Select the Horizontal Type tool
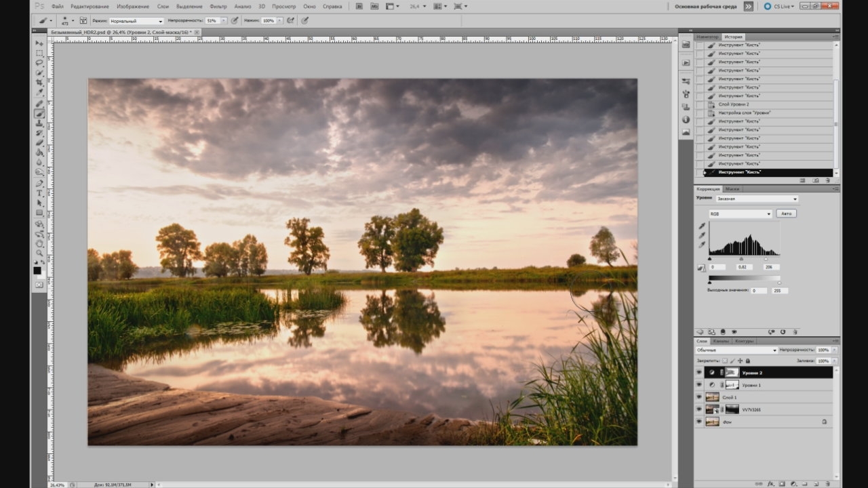The image size is (868, 488). tap(39, 193)
